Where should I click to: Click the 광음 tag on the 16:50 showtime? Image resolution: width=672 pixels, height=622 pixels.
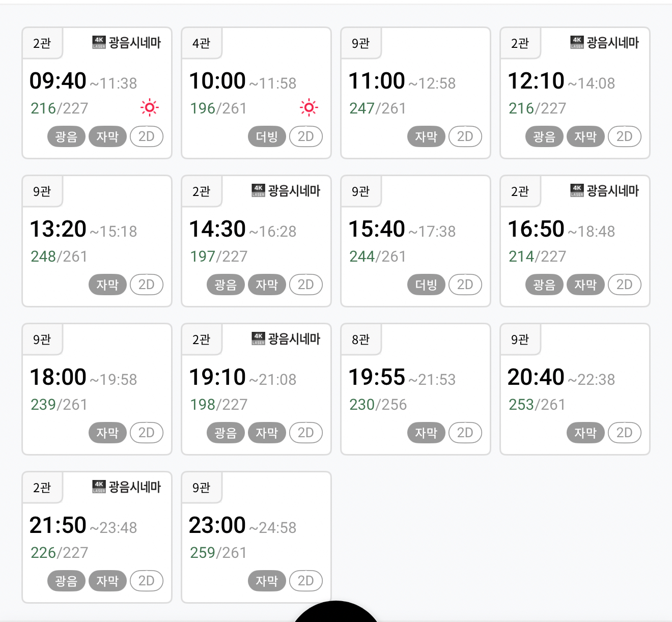(544, 285)
